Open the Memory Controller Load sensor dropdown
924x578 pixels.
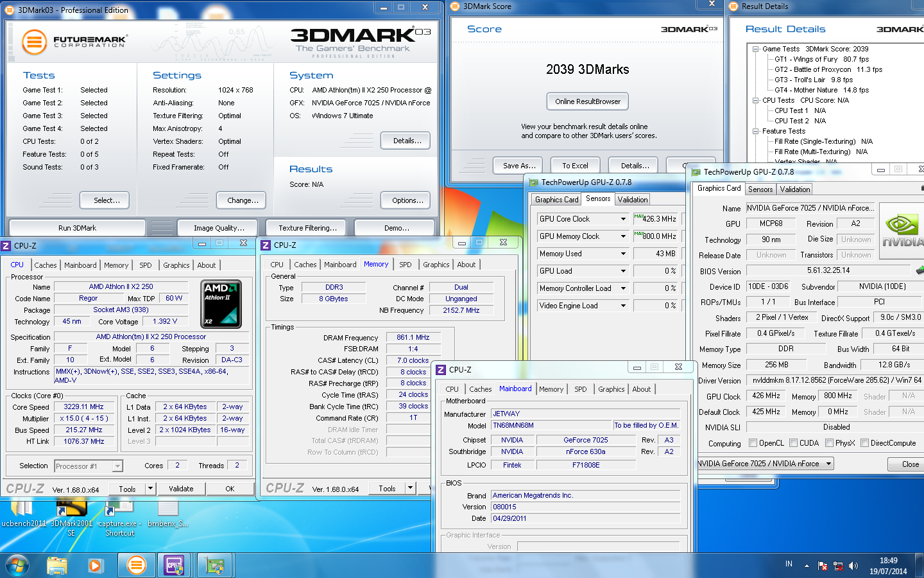click(622, 288)
